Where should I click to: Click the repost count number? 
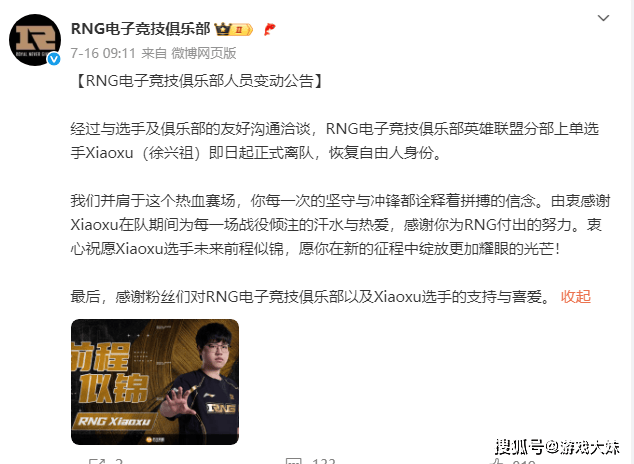(118, 461)
